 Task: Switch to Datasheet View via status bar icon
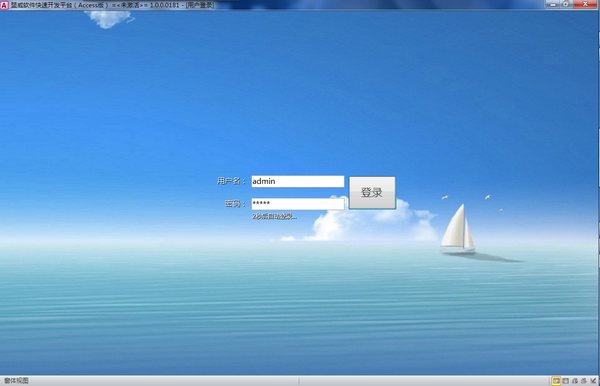tap(566, 381)
